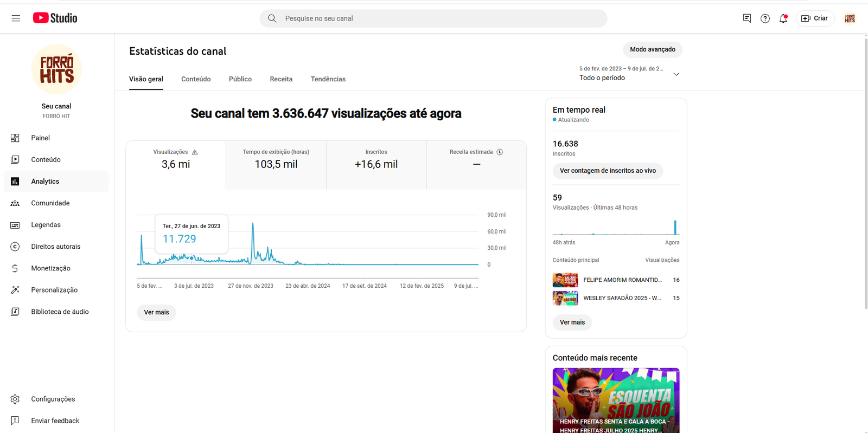Click Ver mais in Em tempo real
This screenshot has width=868, height=433.
click(x=572, y=322)
